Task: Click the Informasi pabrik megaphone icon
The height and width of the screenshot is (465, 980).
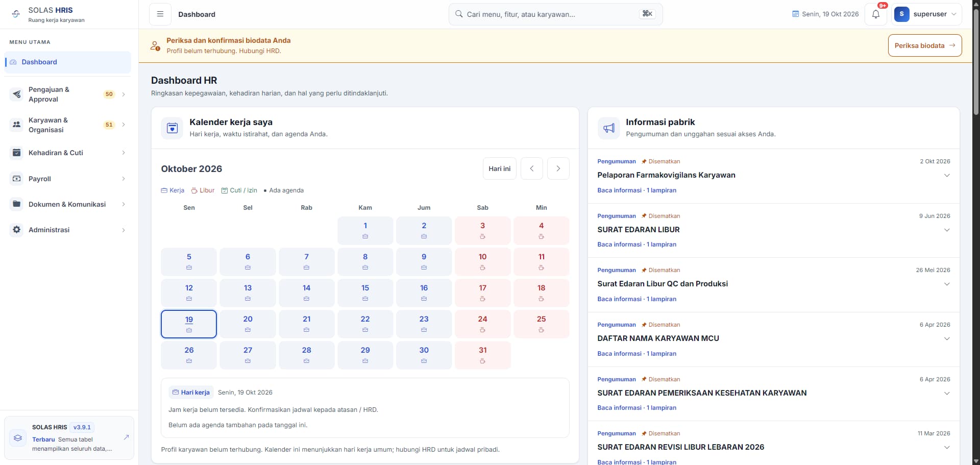Action: 609,128
